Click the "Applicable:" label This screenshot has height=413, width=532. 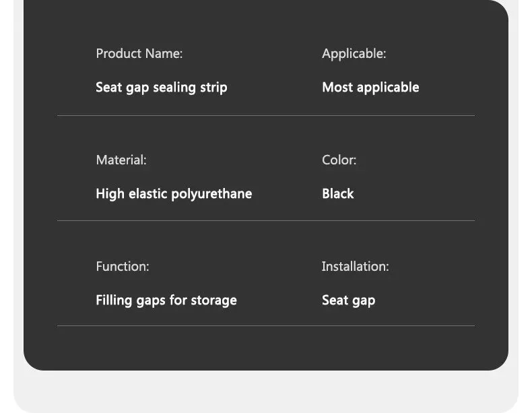pyautogui.click(x=354, y=54)
